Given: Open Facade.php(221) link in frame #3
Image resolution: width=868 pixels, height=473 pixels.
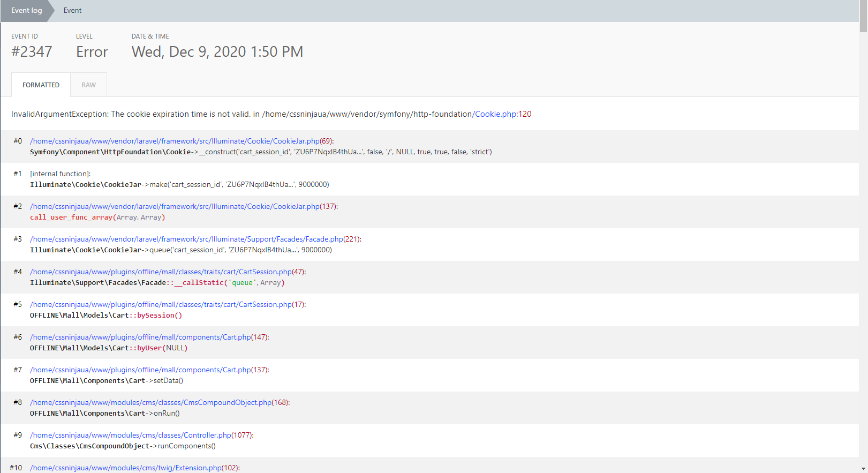Looking at the screenshot, I should [x=195, y=239].
